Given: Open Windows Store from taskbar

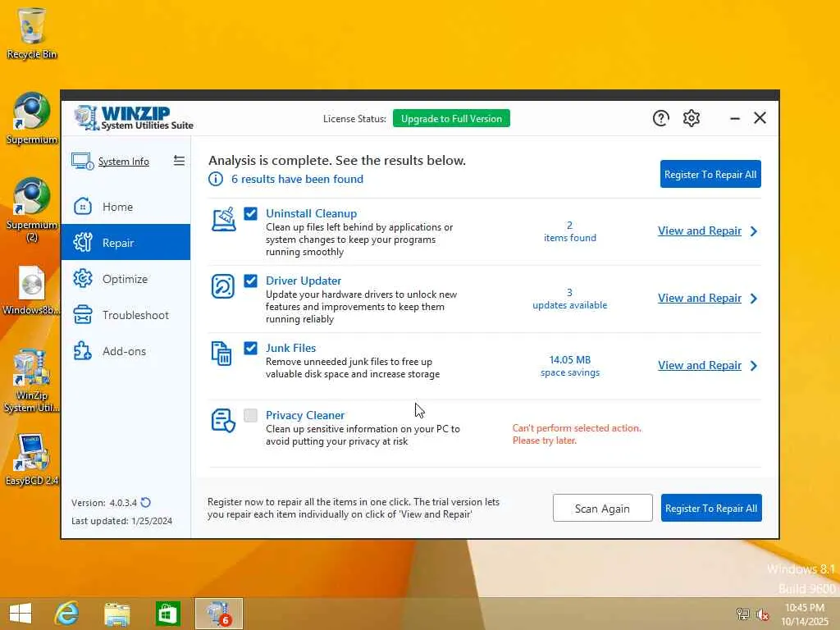Looking at the screenshot, I should tap(167, 614).
